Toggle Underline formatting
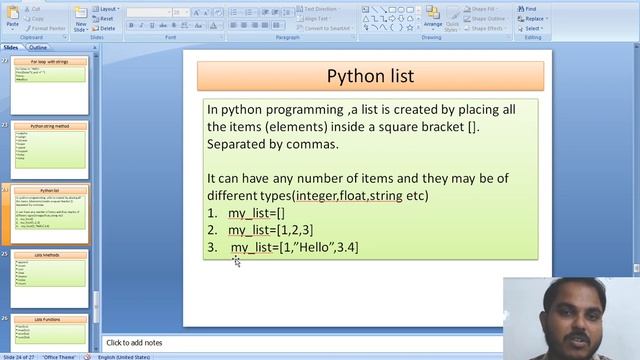This screenshot has height=360, width=640. (152, 26)
